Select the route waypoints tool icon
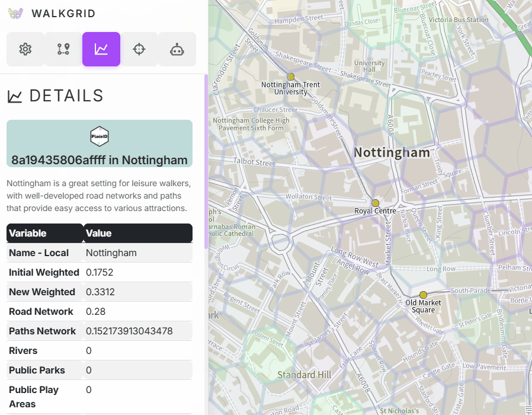The image size is (532, 415). (x=63, y=49)
